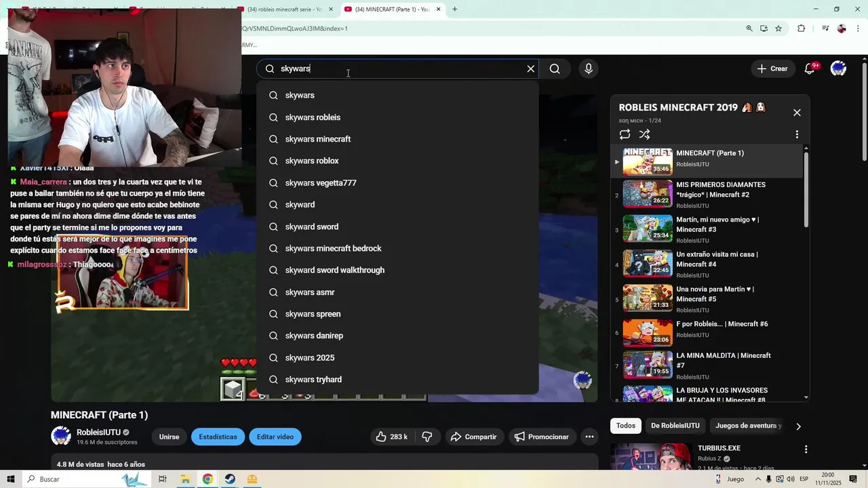Open 'Una novia para Martín' Minecraft #5
Image resolution: width=868 pixels, height=488 pixels.
click(705, 299)
